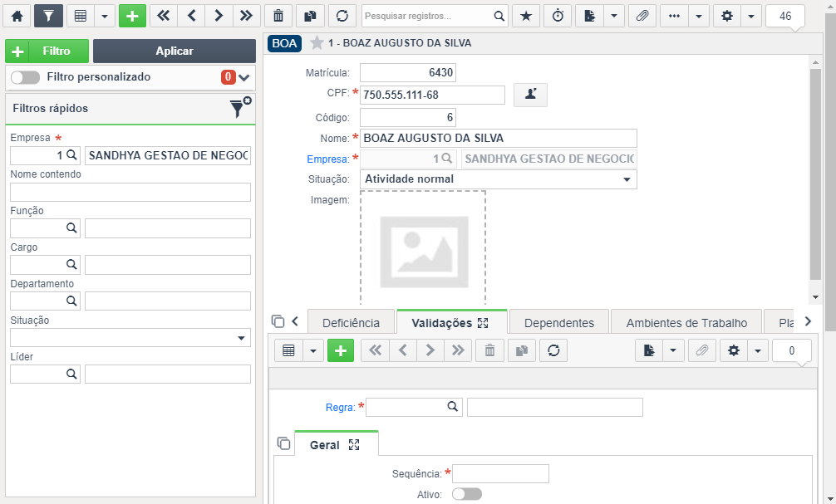The width and height of the screenshot is (836, 504).
Task: Open export dropdown in Validações sub-toolbar
Action: 673,350
